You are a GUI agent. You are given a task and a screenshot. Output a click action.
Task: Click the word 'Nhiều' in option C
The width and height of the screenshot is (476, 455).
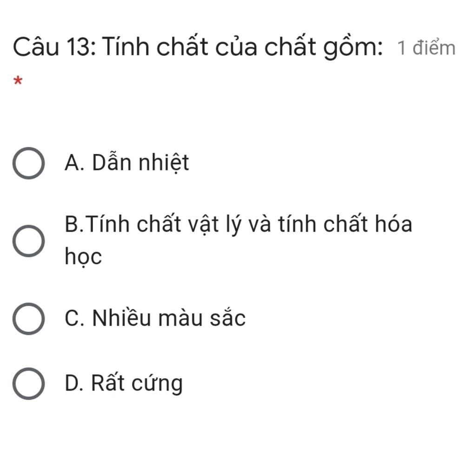tap(121, 318)
